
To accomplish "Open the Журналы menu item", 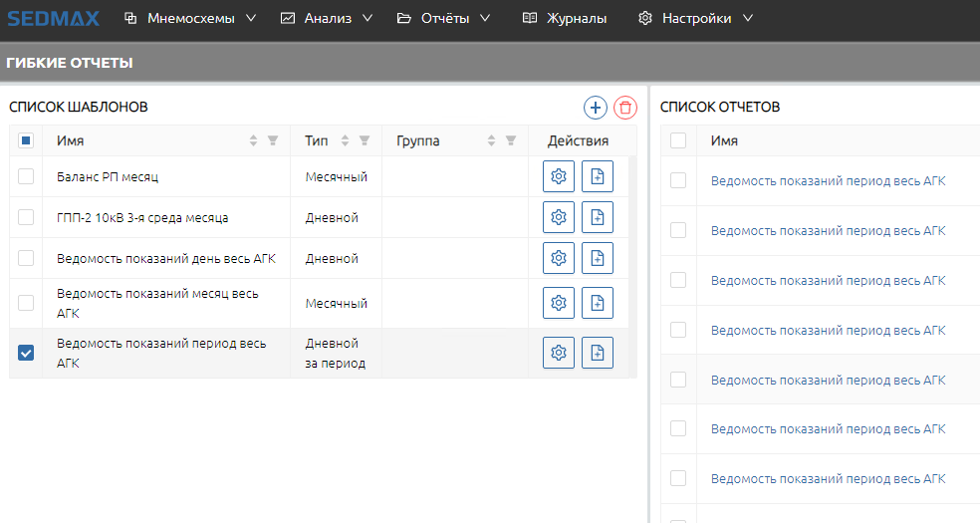I will (565, 19).
